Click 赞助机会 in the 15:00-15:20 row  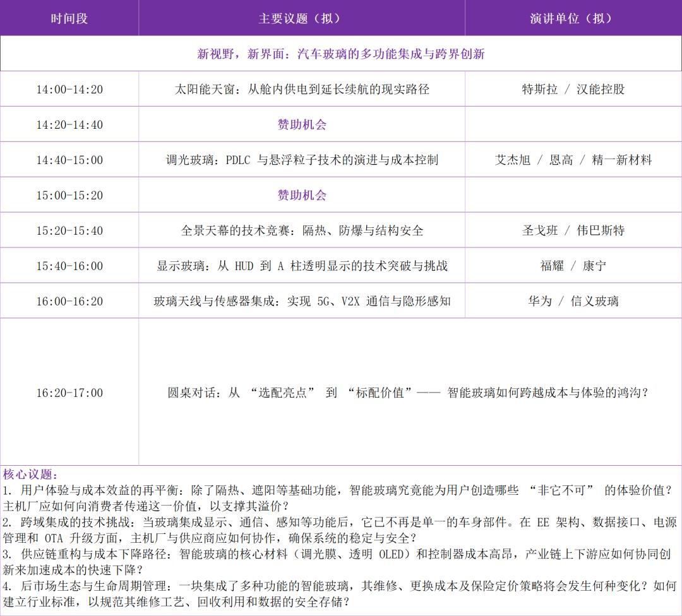tap(301, 195)
